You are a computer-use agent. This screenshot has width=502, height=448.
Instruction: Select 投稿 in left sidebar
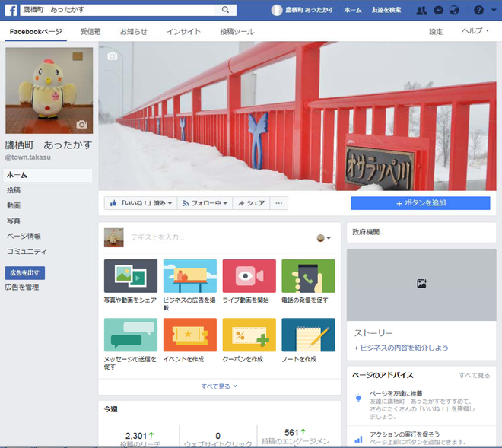click(14, 190)
